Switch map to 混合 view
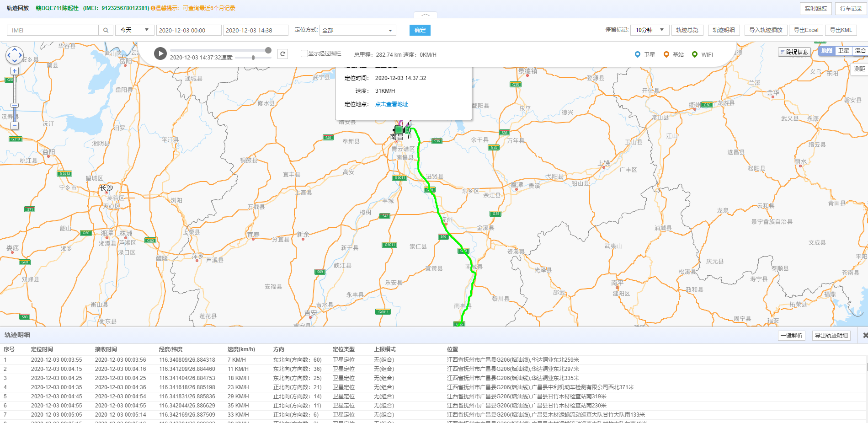 tap(860, 51)
